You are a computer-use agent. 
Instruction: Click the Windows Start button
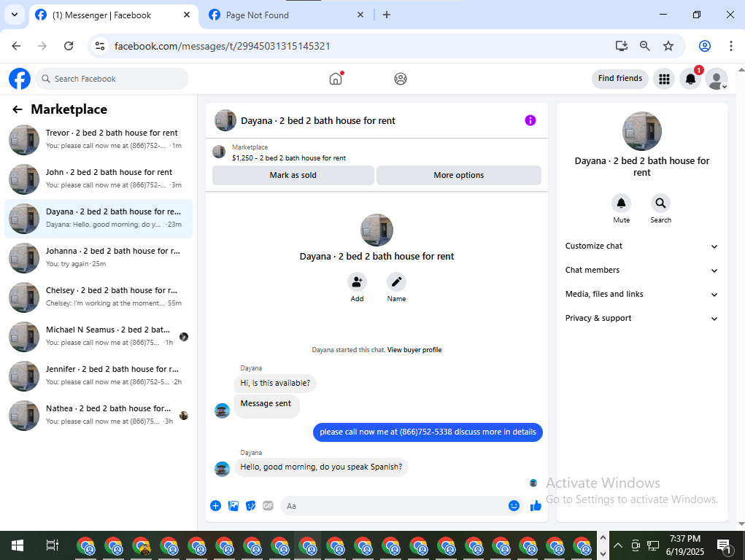tap(18, 545)
